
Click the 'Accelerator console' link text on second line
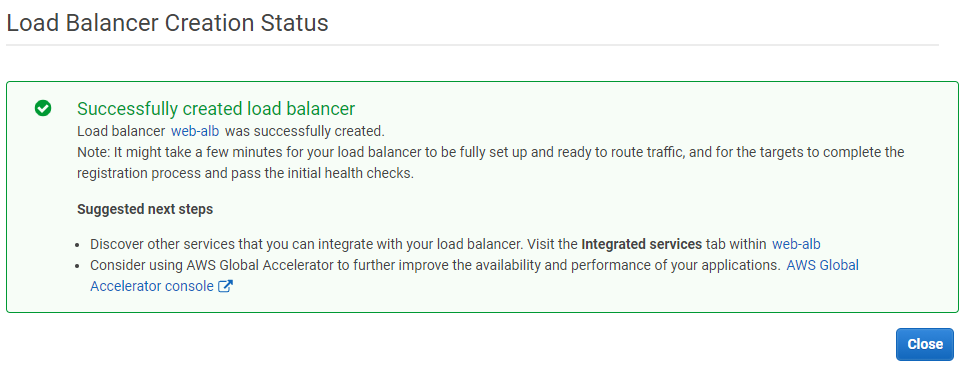pyautogui.click(x=152, y=286)
